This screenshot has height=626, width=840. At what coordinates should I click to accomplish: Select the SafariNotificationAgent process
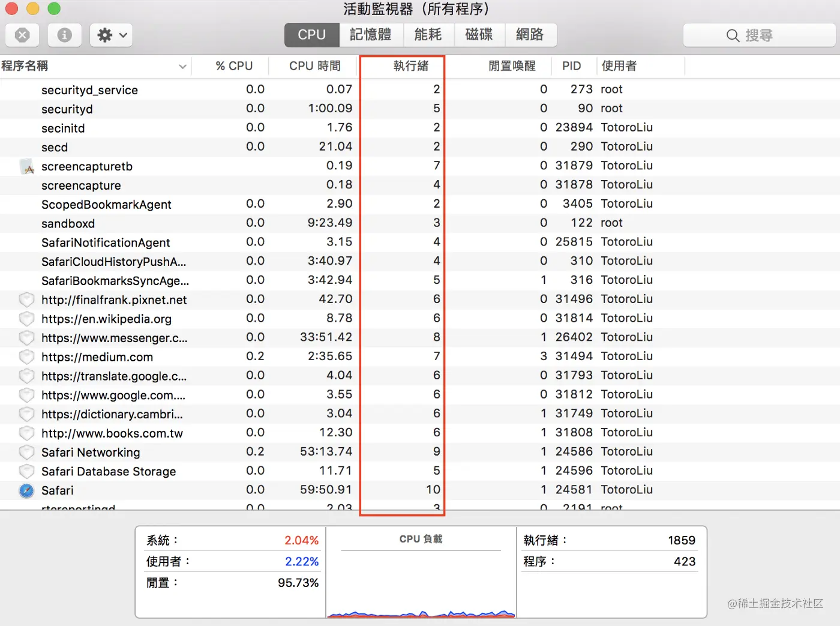click(x=106, y=242)
